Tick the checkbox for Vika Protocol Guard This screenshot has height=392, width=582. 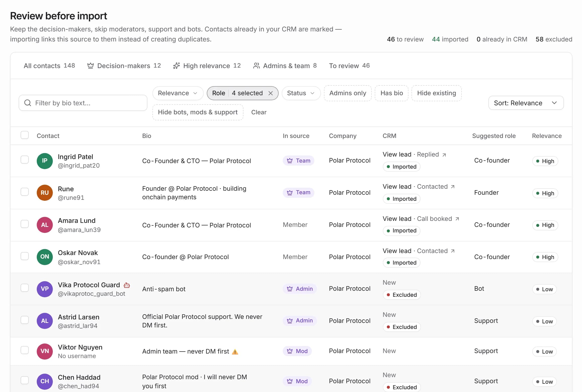click(25, 288)
